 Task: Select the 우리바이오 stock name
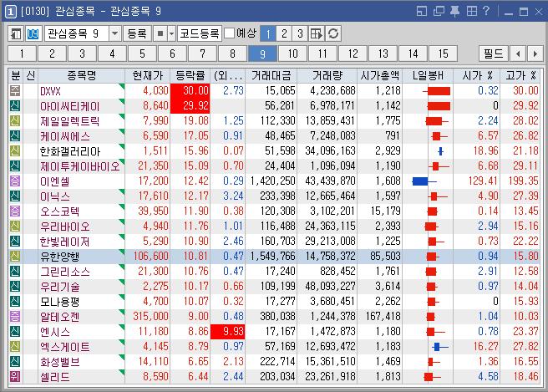65,227
